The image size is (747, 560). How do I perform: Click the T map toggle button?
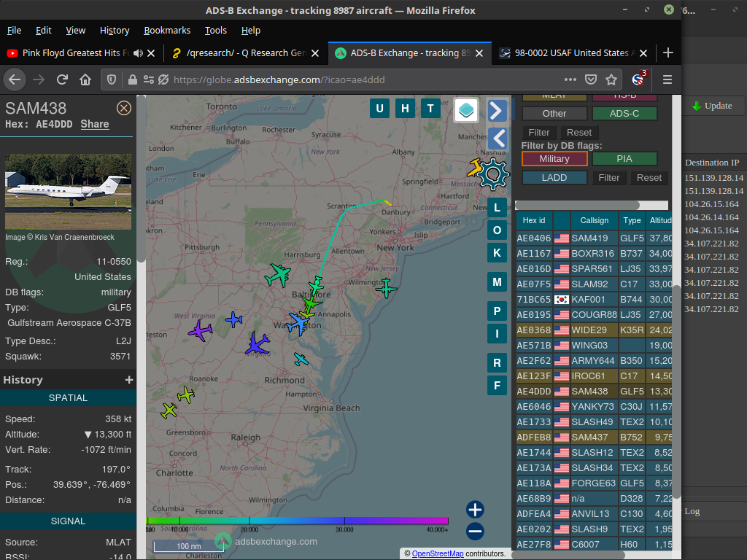click(430, 108)
